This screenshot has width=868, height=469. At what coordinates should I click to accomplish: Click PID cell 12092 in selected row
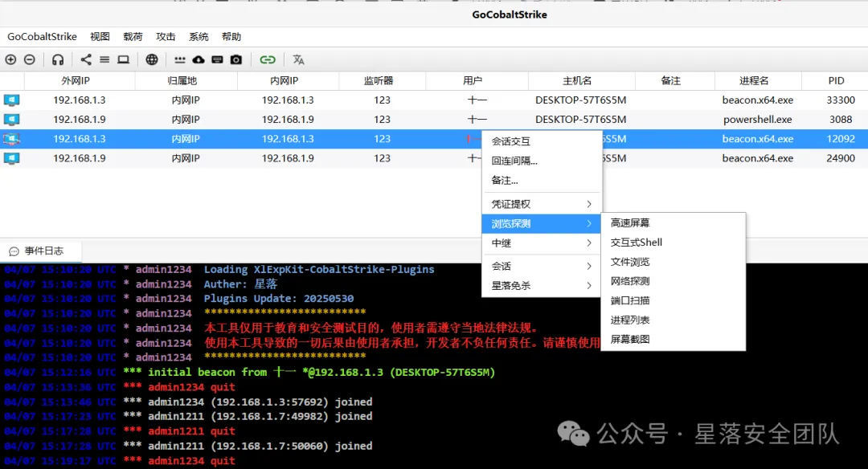coord(841,139)
